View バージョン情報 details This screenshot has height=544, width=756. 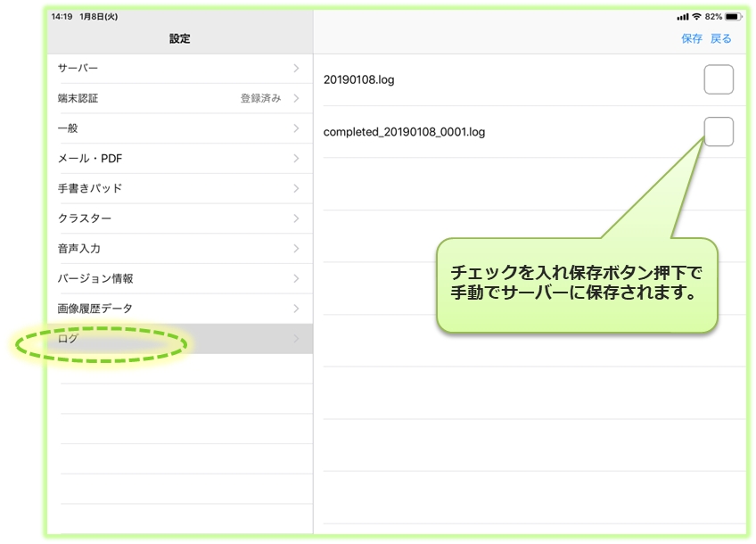pyautogui.click(x=178, y=278)
